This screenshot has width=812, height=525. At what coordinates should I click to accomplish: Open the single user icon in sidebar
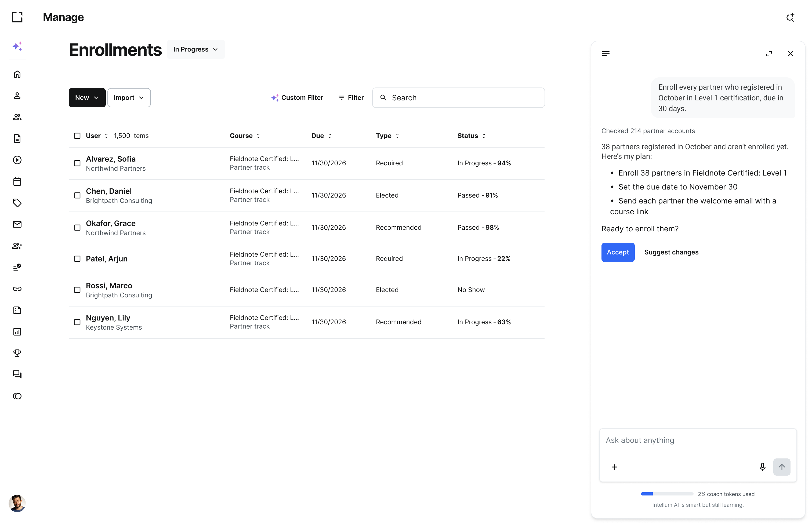[17, 96]
